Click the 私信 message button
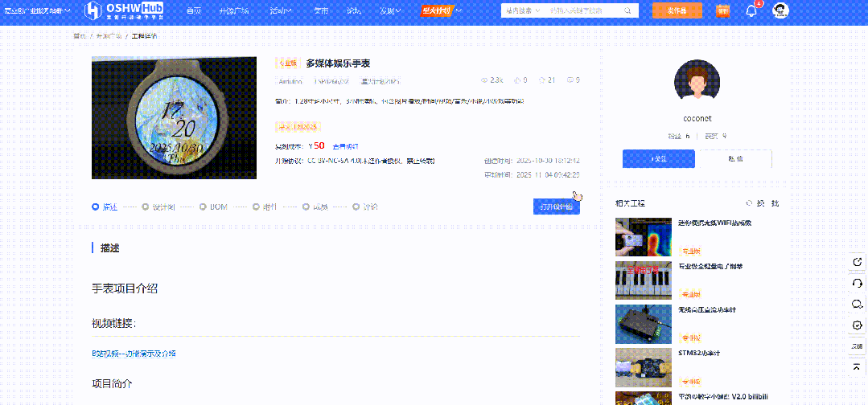Viewport: 868px width, 405px height. (x=736, y=159)
